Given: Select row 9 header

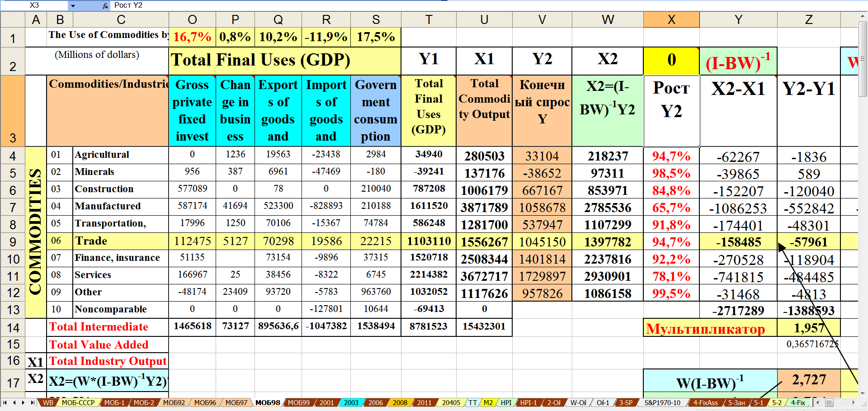Looking at the screenshot, I should pos(13,242).
